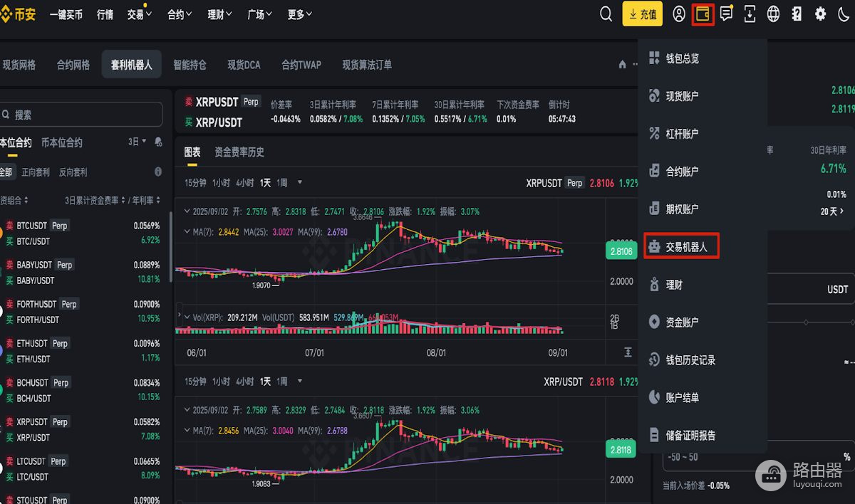Switch to 现货网格 tab
855x504 pixels.
pyautogui.click(x=19, y=65)
